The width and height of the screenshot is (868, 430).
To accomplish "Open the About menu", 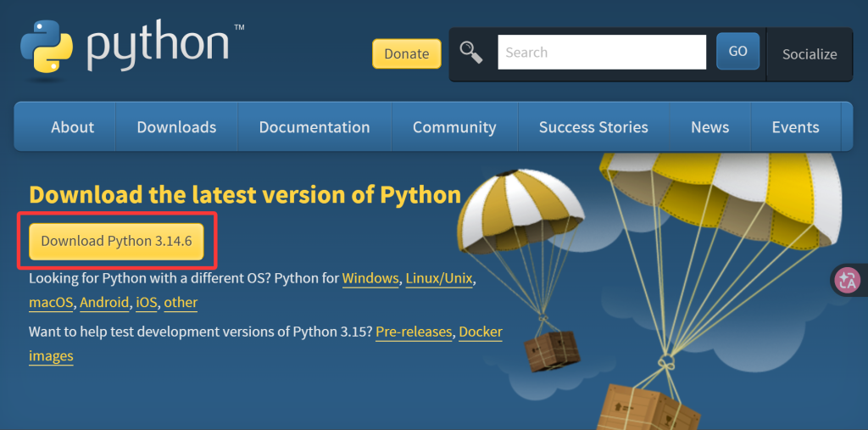I will coord(73,127).
